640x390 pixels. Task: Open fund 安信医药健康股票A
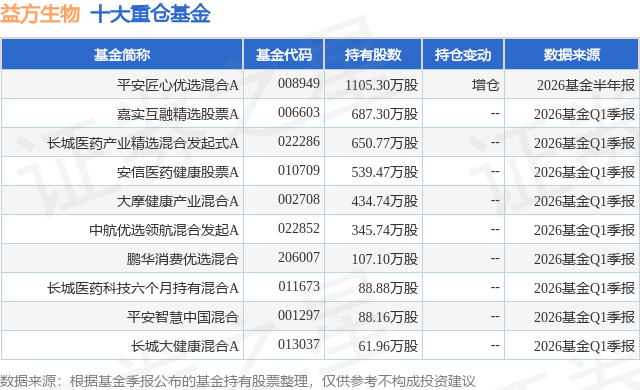click(x=178, y=172)
